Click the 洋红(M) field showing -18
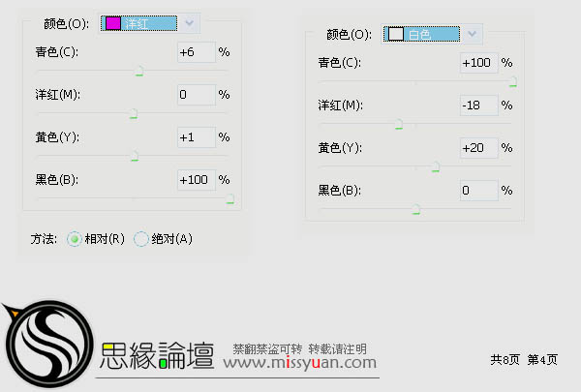 tap(479, 106)
